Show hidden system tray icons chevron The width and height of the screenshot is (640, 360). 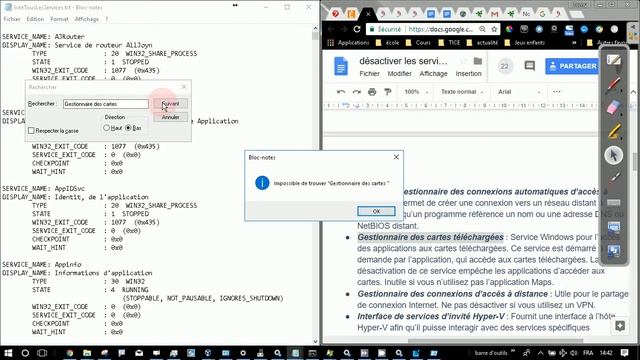tap(540, 353)
